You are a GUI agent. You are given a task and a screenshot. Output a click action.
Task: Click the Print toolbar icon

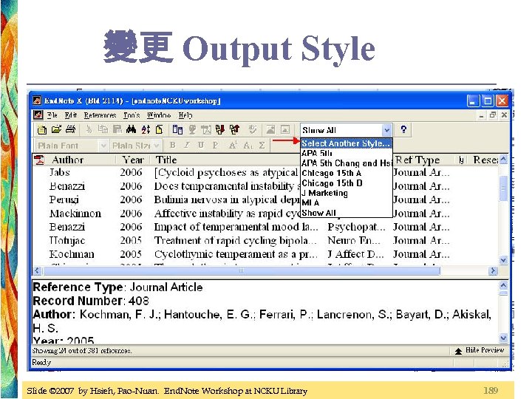70,129
